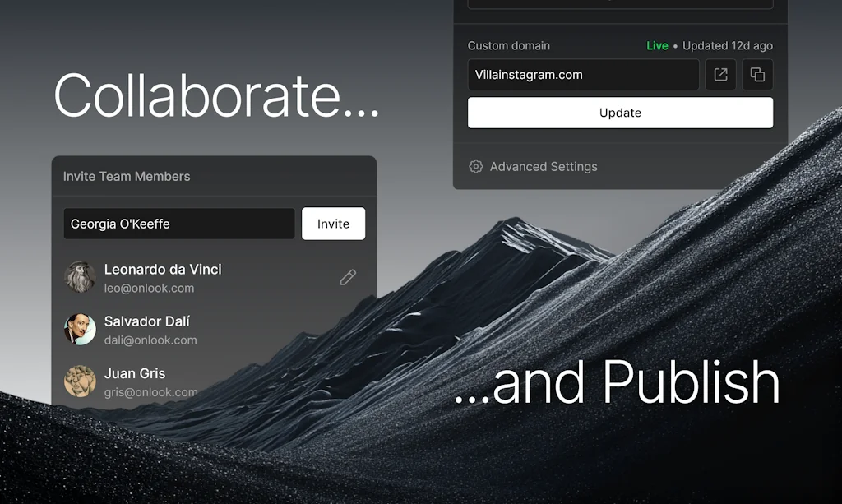Screen dimensions: 842x504
Task: Expand the Advanced Settings label
Action: click(544, 167)
